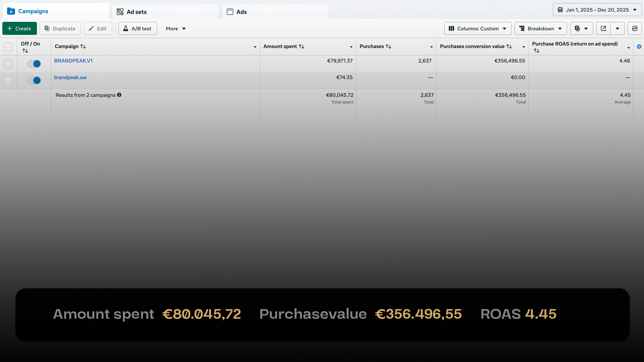The image size is (644, 362).
Task: Open the More actions menu
Action: click(x=175, y=28)
